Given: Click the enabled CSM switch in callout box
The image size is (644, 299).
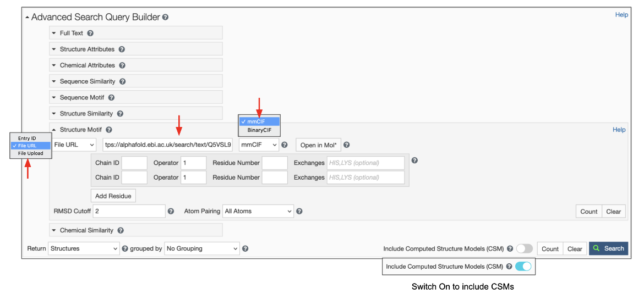Looking at the screenshot, I should (523, 267).
